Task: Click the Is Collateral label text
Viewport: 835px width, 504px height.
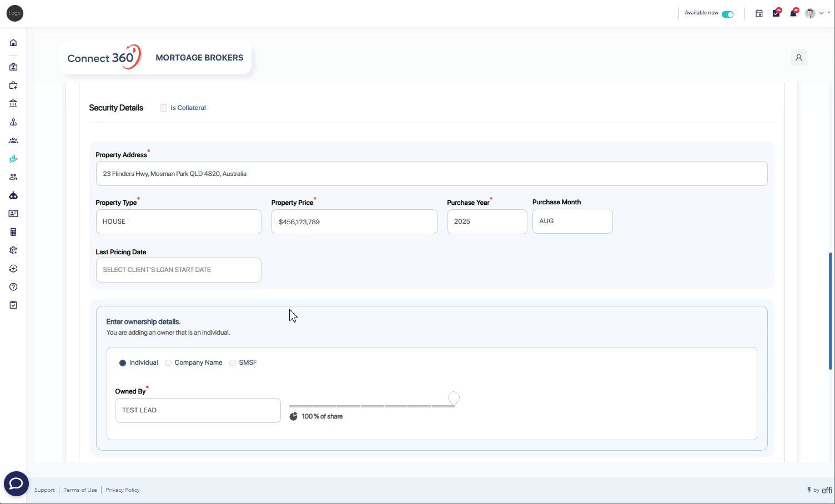Action: pyautogui.click(x=188, y=108)
